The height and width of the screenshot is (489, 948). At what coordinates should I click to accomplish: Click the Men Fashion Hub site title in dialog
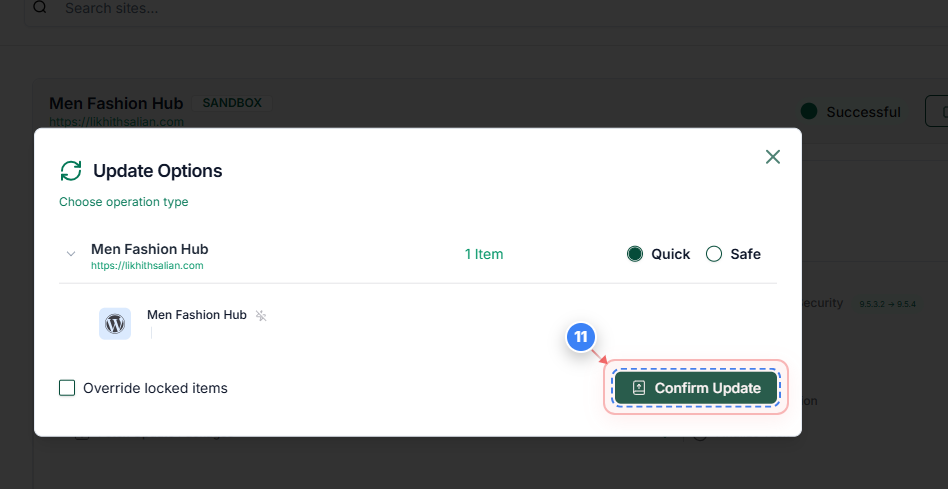[149, 249]
